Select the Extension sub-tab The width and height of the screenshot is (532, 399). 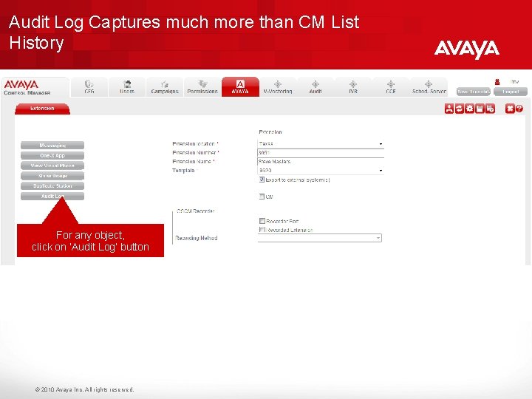pos(42,109)
